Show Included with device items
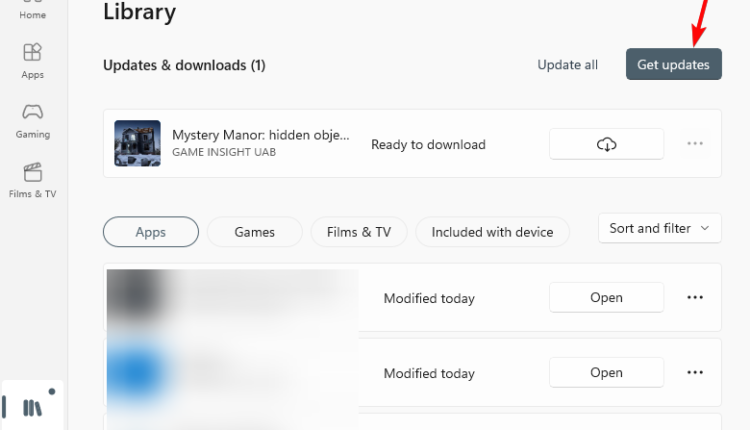This screenshot has width=750, height=430. pyautogui.click(x=492, y=232)
